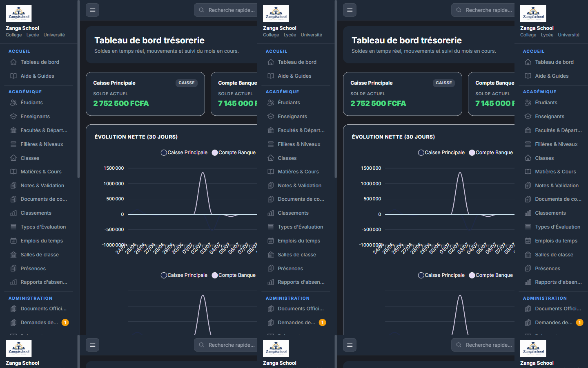
Task: Toggle Caisse Principale in the right dashboard's upper legend
Action: coord(441,153)
